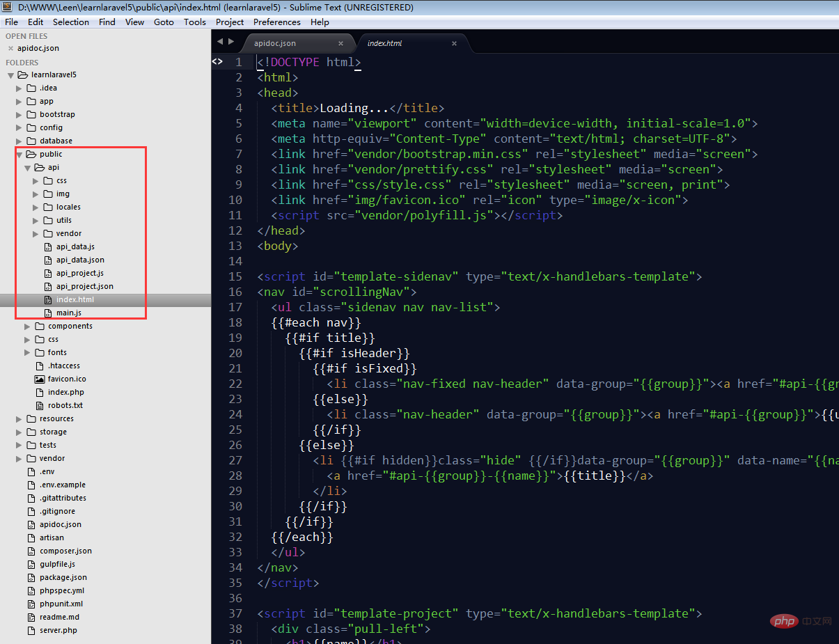This screenshot has height=644, width=839.
Task: Collapse the public folder
Action: pyautogui.click(x=19, y=154)
